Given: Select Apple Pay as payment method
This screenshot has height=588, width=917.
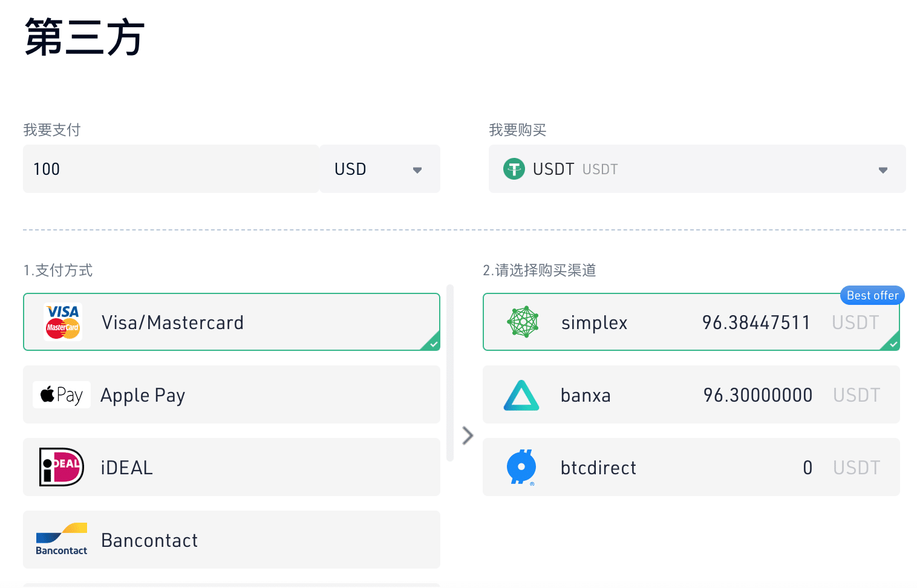Looking at the screenshot, I should click(x=232, y=394).
